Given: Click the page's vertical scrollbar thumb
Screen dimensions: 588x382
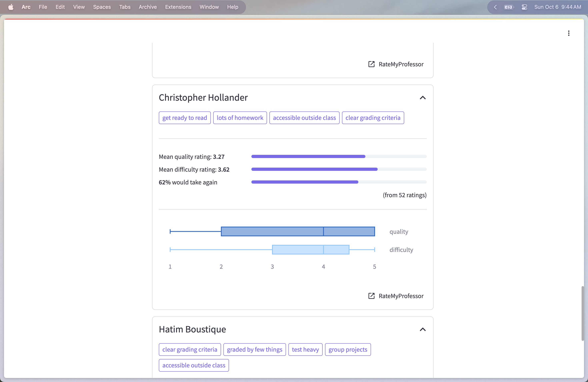Looking at the screenshot, I should click(583, 313).
